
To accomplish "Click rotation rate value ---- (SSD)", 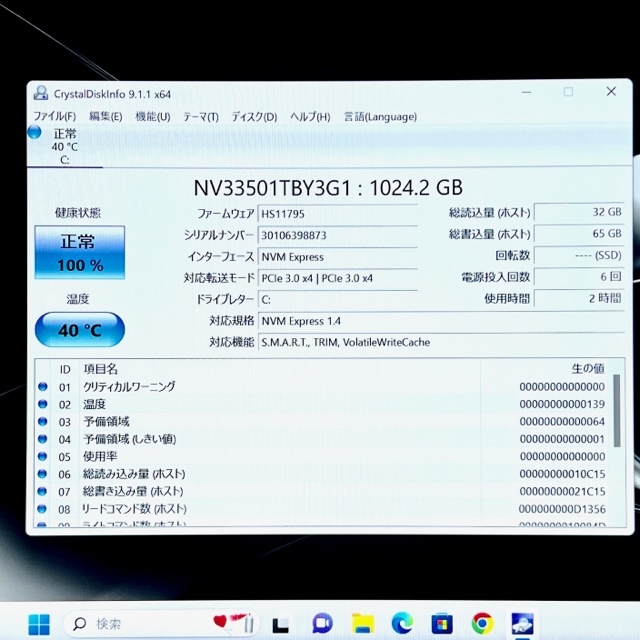I will (579, 256).
